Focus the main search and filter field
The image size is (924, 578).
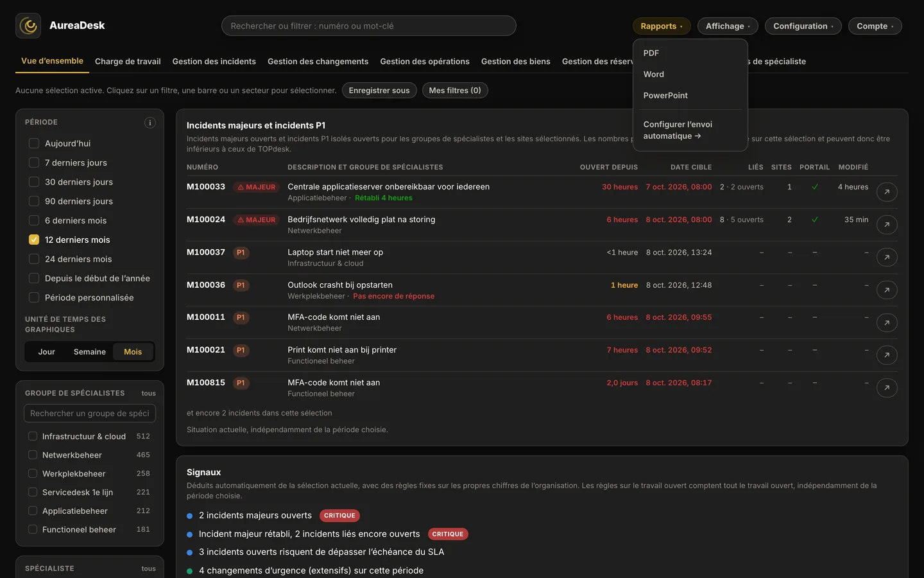[x=369, y=26]
